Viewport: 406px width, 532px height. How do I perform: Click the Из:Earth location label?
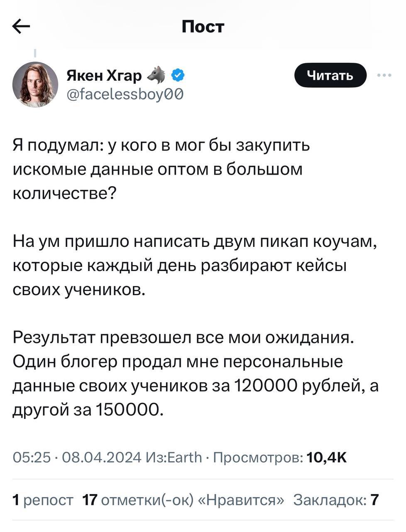pyautogui.click(x=174, y=458)
